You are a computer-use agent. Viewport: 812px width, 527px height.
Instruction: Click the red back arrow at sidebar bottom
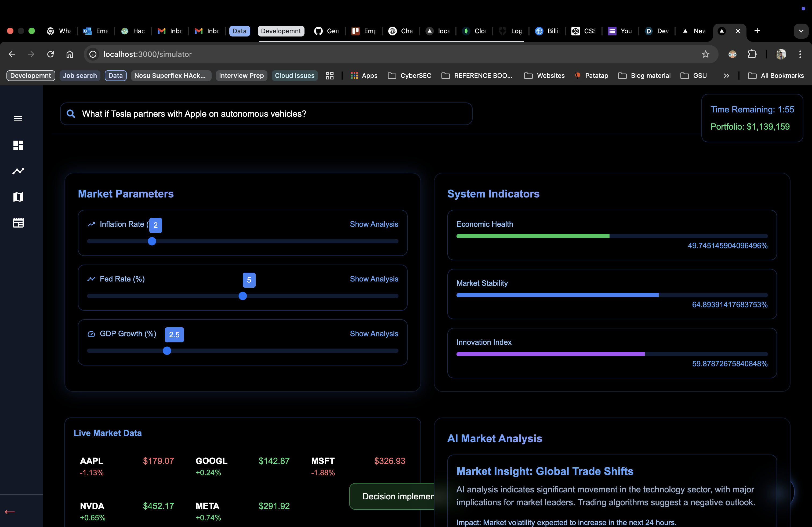tap(10, 512)
